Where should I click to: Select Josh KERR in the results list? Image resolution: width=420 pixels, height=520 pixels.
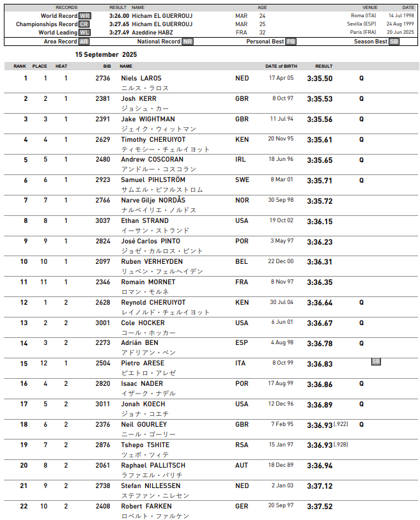[137, 99]
